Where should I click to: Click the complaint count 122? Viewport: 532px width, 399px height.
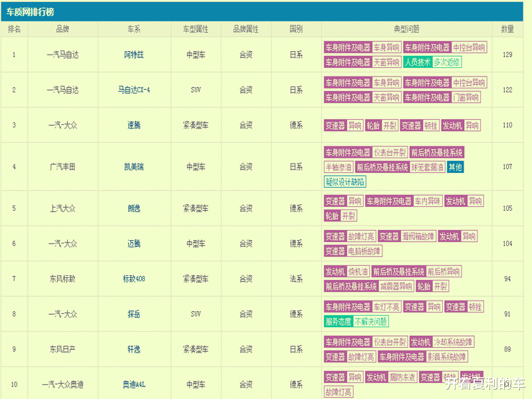tap(507, 90)
